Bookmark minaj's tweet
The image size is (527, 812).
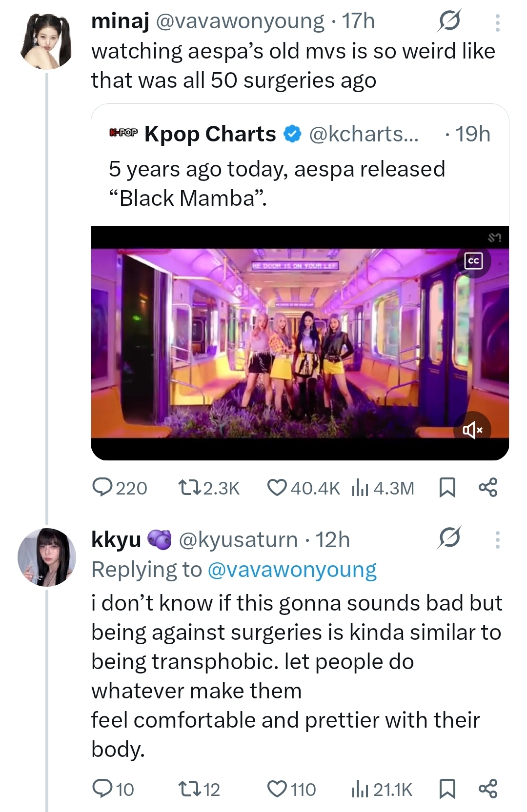pos(447,488)
